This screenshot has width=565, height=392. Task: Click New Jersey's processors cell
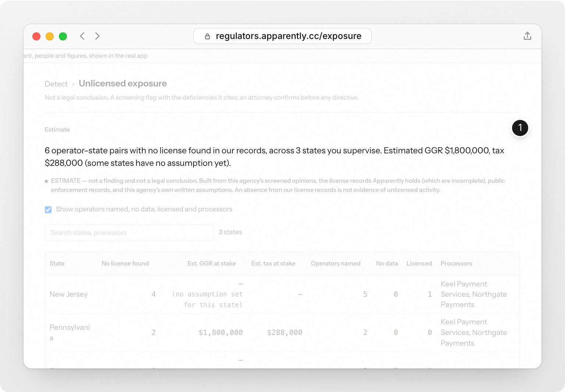(x=474, y=294)
